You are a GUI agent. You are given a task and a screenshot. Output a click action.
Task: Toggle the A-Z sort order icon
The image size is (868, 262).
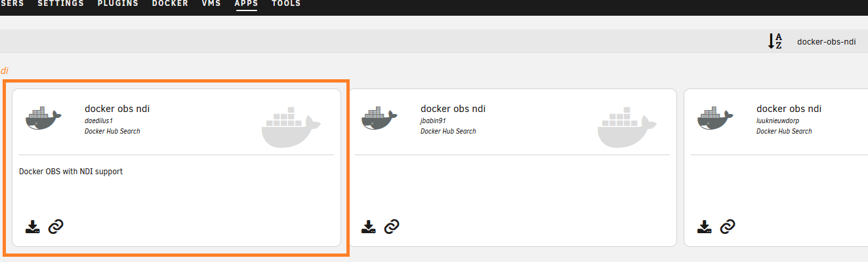(775, 41)
